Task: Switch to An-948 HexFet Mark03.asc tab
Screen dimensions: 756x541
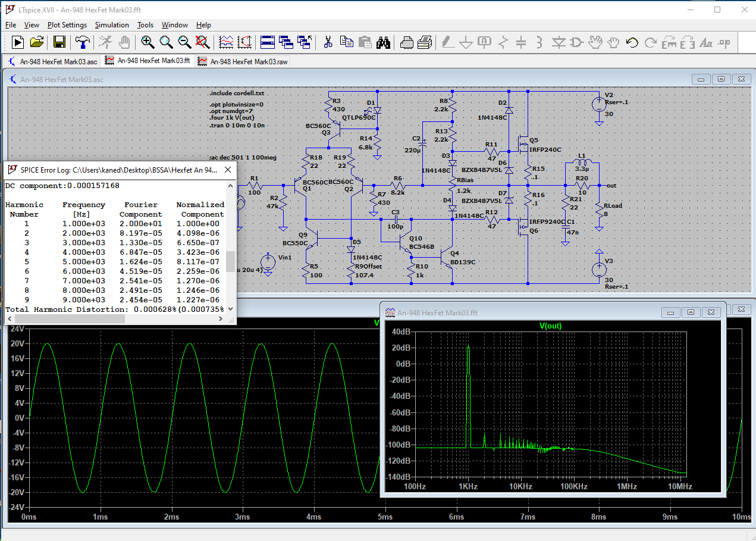Action: pos(52,61)
